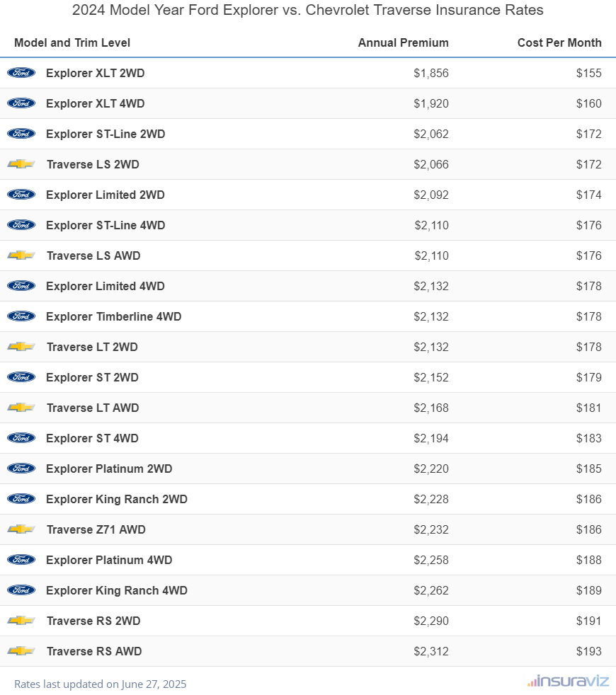Click the $155 monthly cost value
Image resolution: width=616 pixels, height=695 pixels.
589,73
